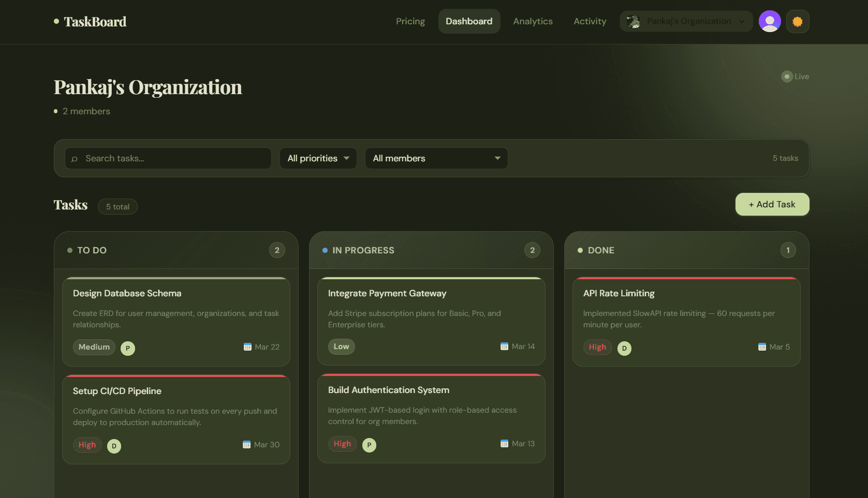
Task: Click the IN PROGRESS count badge
Action: [532, 250]
